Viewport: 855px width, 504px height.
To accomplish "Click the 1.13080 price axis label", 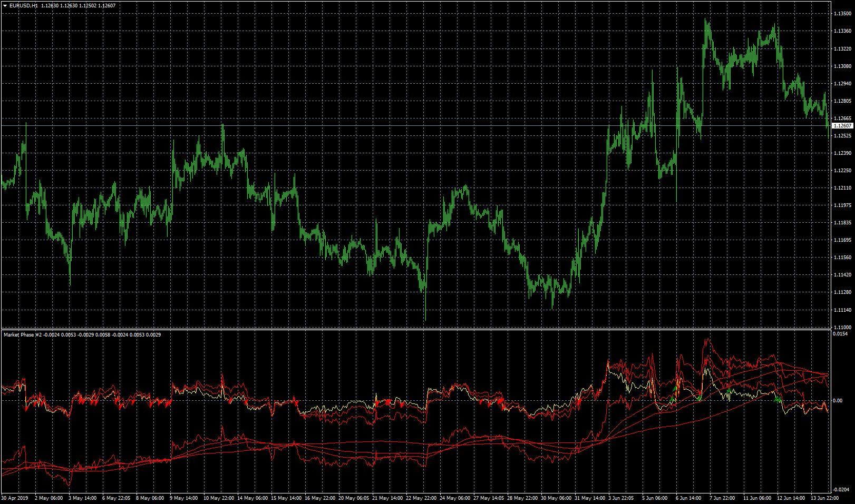I will coord(842,66).
